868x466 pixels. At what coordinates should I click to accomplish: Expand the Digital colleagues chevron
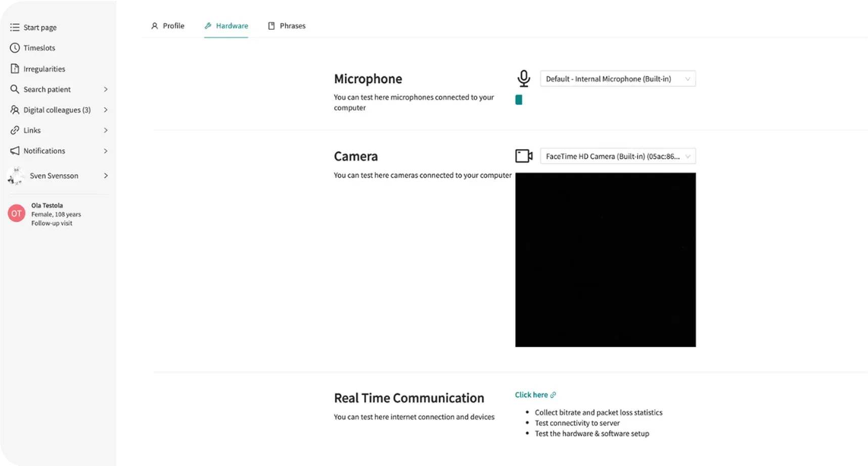(x=106, y=110)
